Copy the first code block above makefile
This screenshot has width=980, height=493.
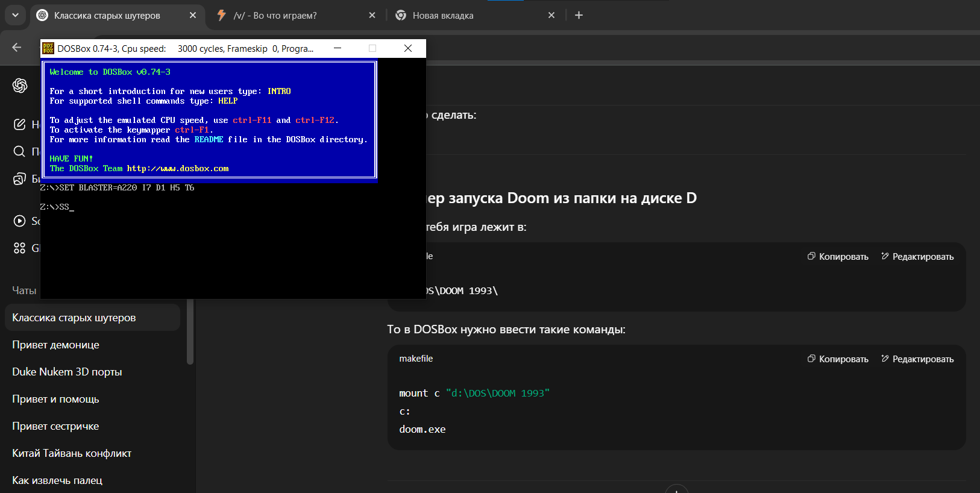[838, 257]
